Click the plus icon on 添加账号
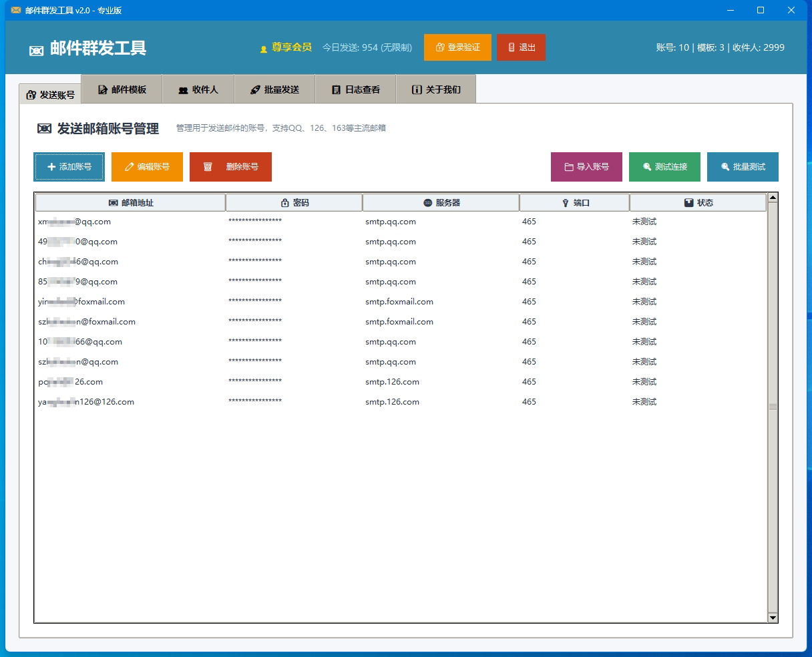The height and width of the screenshot is (657, 812). [x=51, y=167]
